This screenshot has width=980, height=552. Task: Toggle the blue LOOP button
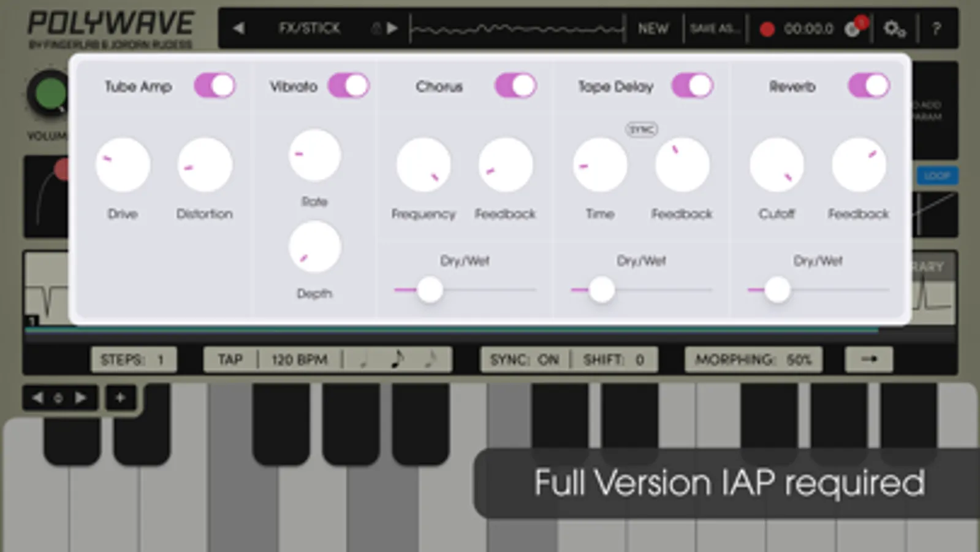tap(937, 176)
